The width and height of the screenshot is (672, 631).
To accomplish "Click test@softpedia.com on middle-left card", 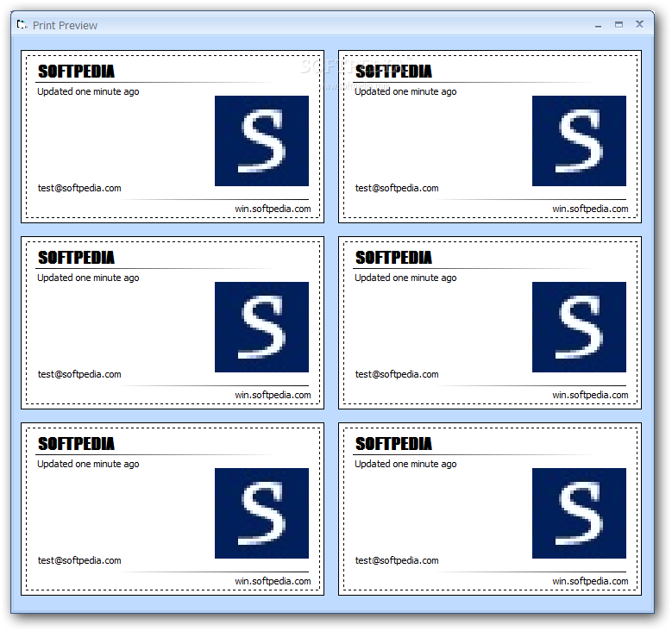I will point(79,374).
